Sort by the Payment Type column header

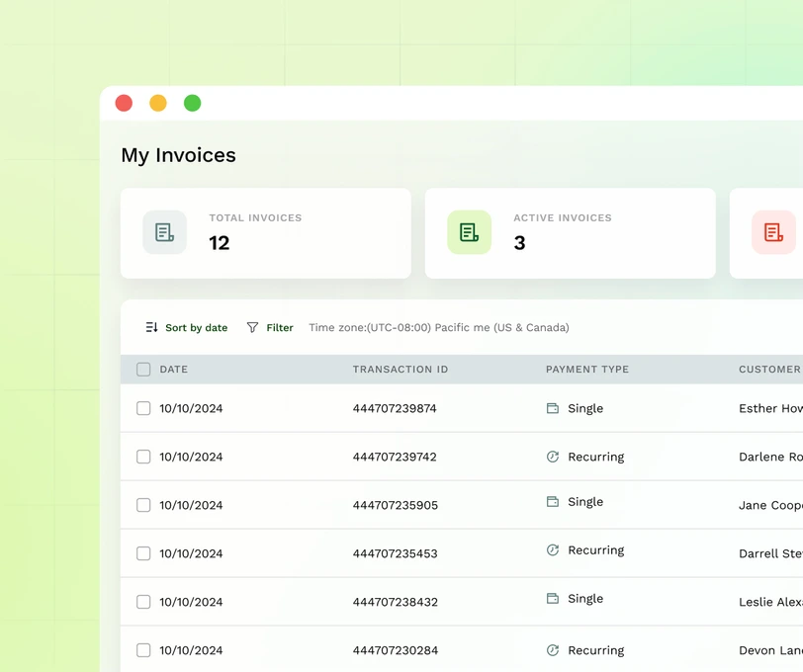pyautogui.click(x=586, y=370)
